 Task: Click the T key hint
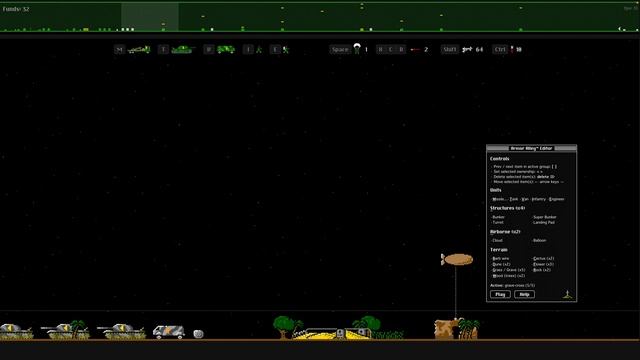[x=163, y=49]
